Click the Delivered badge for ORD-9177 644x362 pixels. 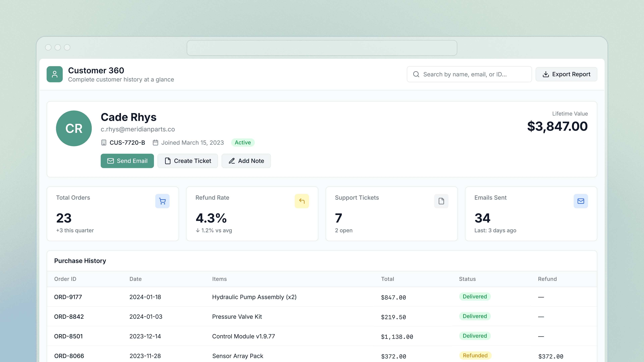click(475, 296)
